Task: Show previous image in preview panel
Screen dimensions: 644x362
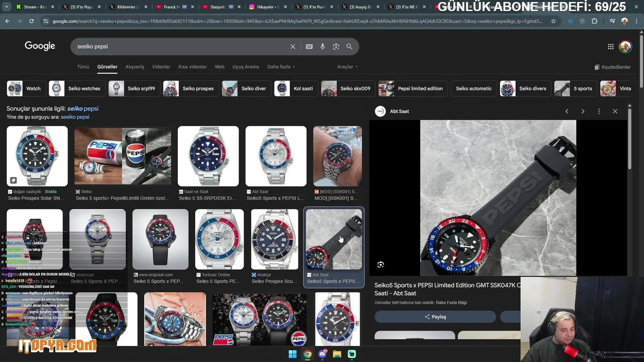Action: [x=567, y=111]
